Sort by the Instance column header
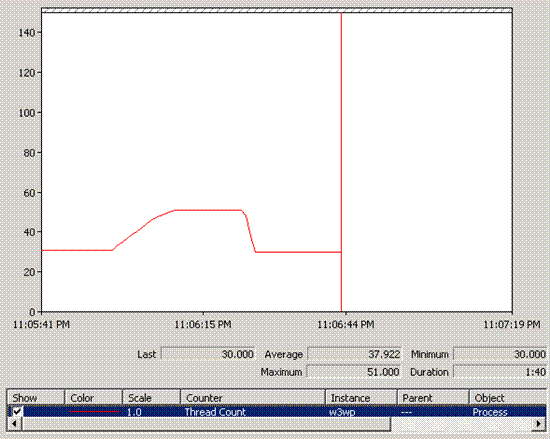Screen dimensions: 550x439 [x=362, y=398]
